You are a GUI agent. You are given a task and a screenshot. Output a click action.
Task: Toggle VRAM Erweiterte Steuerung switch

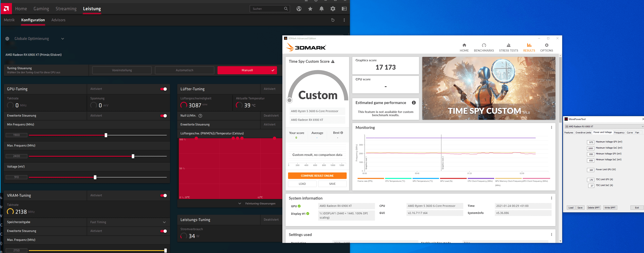coord(164,231)
